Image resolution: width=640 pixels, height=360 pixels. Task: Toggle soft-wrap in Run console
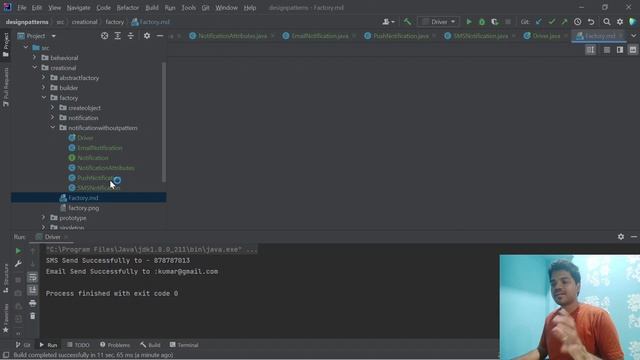[x=33, y=278]
